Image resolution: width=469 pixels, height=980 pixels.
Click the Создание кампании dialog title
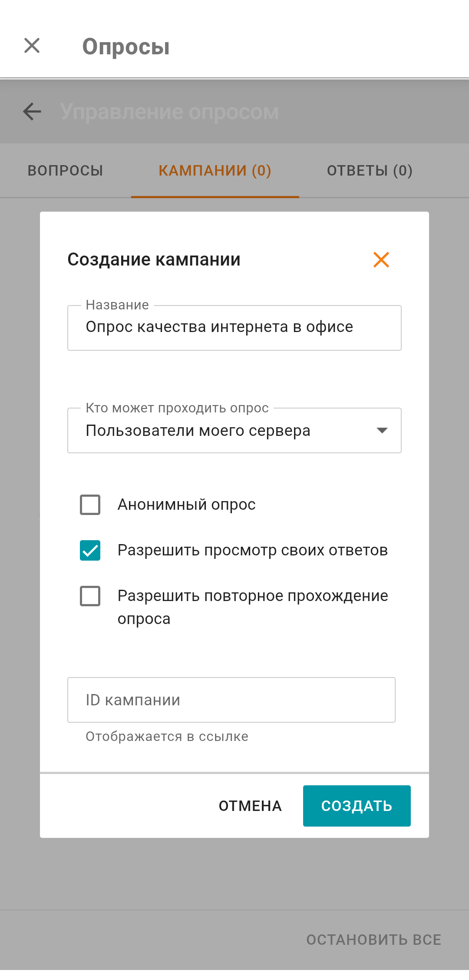[x=154, y=260]
